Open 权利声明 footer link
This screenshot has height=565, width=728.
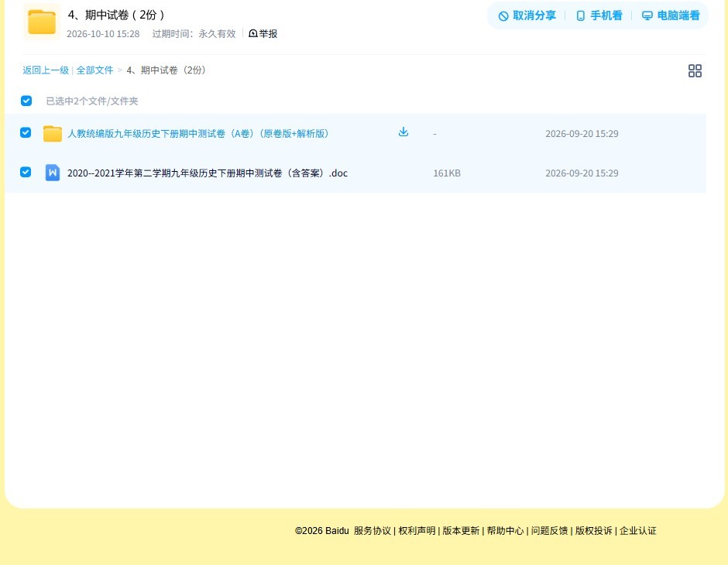tap(417, 531)
